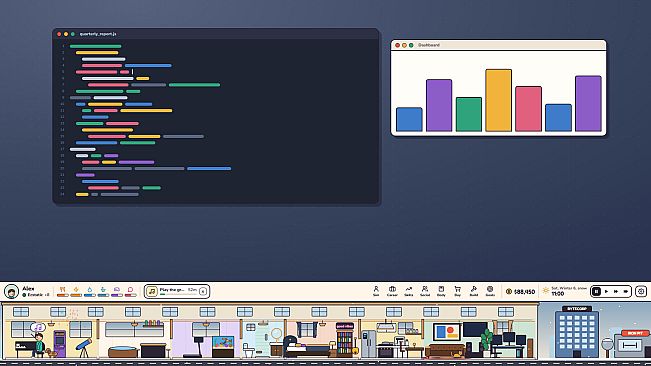The height and width of the screenshot is (366, 651).
Task: Click the money balance display
Action: tap(520, 292)
